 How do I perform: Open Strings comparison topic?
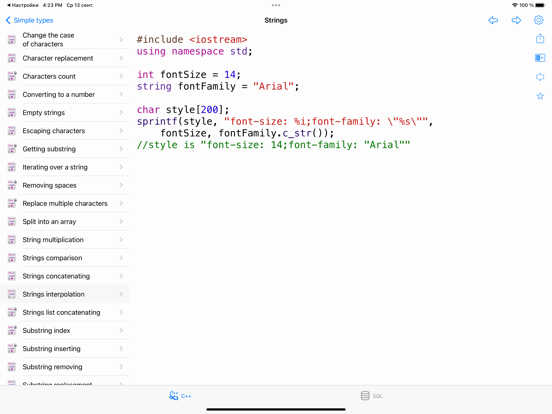(65, 258)
